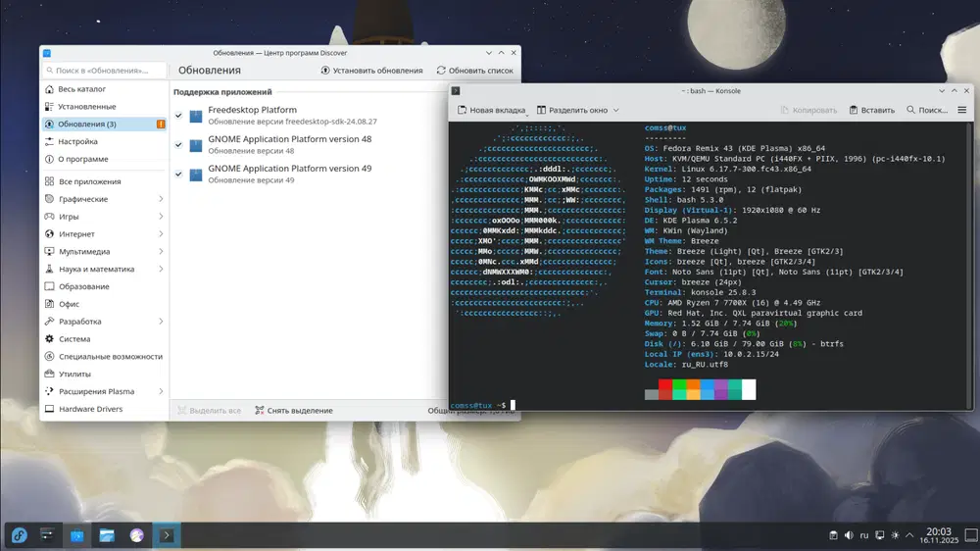The width and height of the screenshot is (980, 551).
Task: Expand the Наука и математика chevron
Action: [x=161, y=269]
